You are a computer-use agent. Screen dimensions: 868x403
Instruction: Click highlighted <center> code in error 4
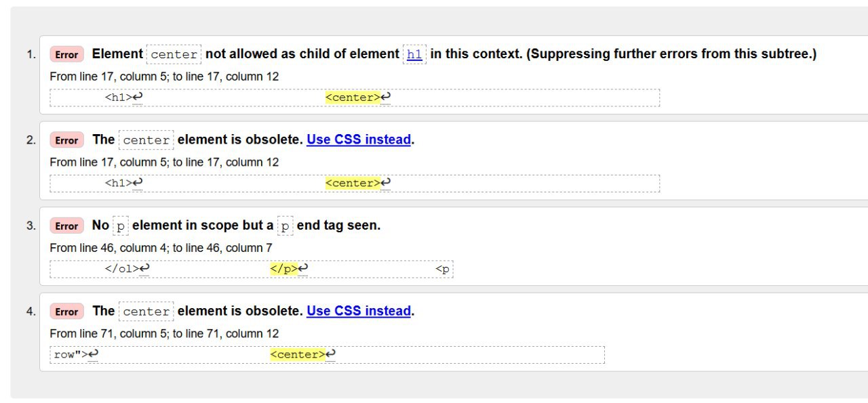pos(298,354)
